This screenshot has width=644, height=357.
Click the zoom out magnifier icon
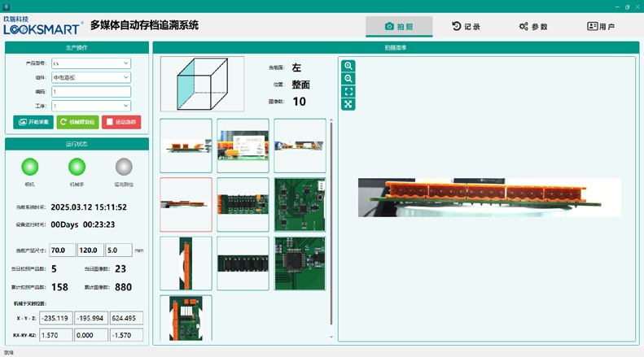click(348, 79)
